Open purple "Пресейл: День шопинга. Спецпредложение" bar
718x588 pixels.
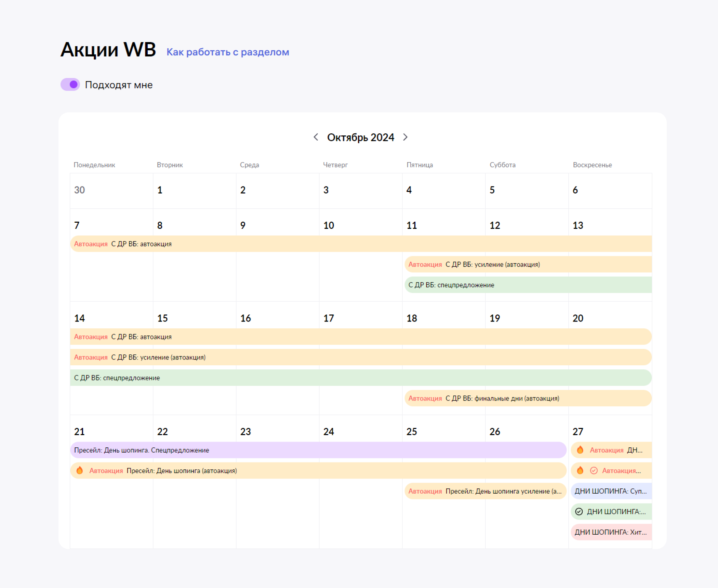(x=318, y=450)
